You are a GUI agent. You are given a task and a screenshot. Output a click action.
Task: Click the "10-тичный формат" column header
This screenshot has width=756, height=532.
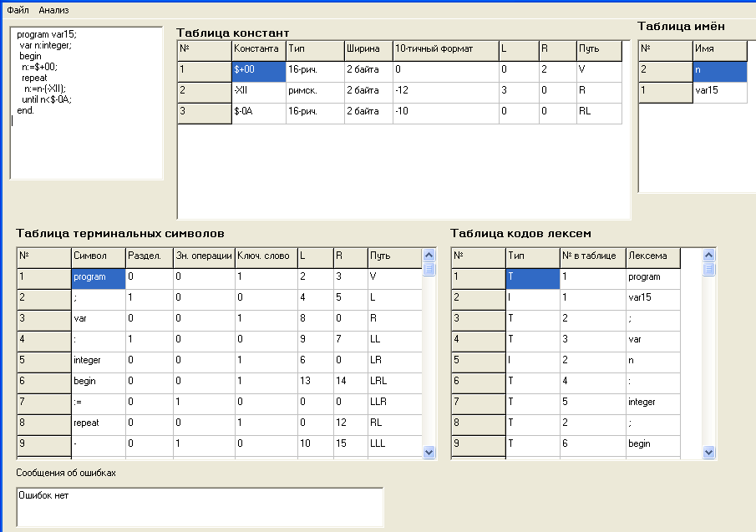click(x=445, y=49)
